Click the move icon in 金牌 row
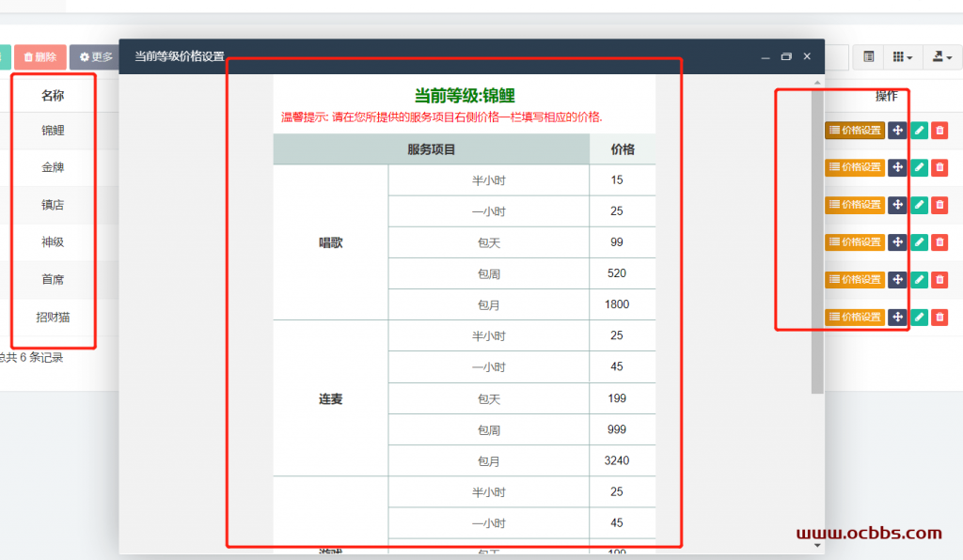The image size is (963, 560). click(897, 167)
